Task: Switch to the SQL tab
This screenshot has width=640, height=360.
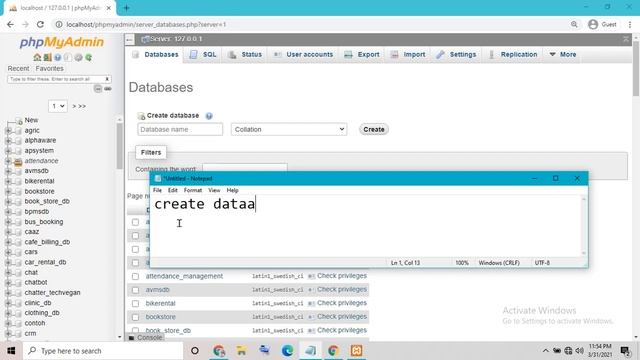Action: click(203, 54)
